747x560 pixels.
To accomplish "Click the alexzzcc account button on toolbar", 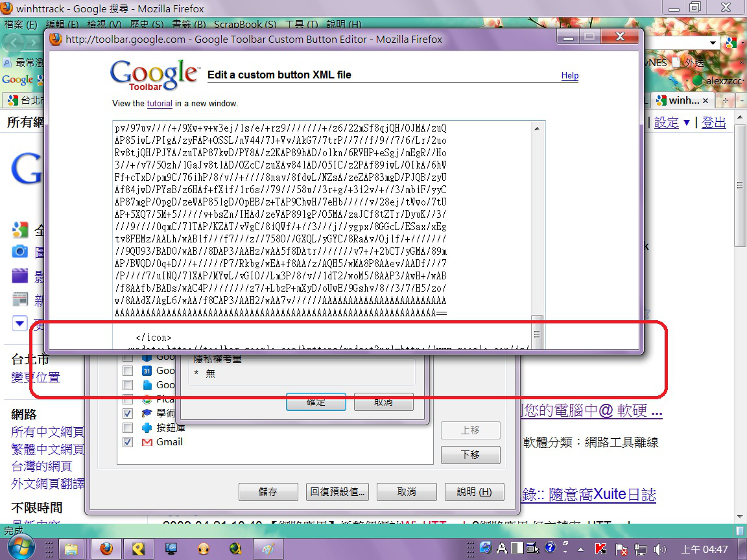I will (x=719, y=80).
